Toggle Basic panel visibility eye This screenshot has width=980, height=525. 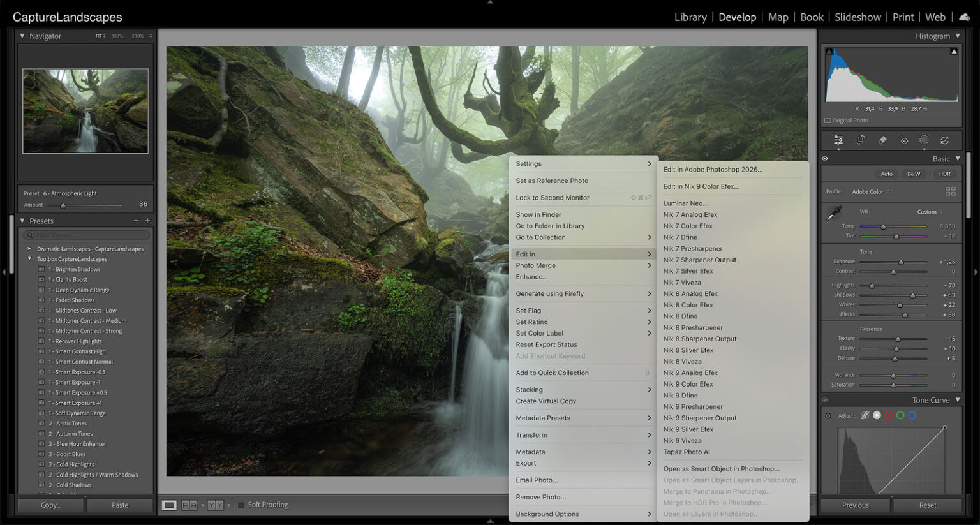825,159
